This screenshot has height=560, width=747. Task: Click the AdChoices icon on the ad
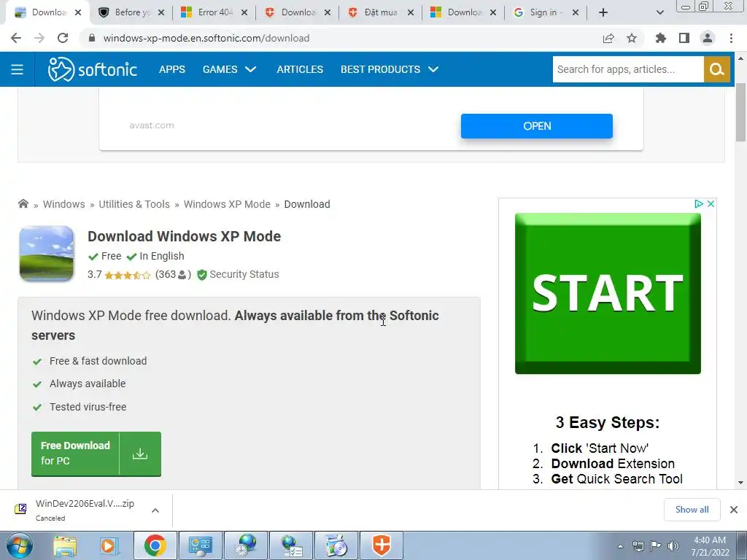(x=698, y=204)
